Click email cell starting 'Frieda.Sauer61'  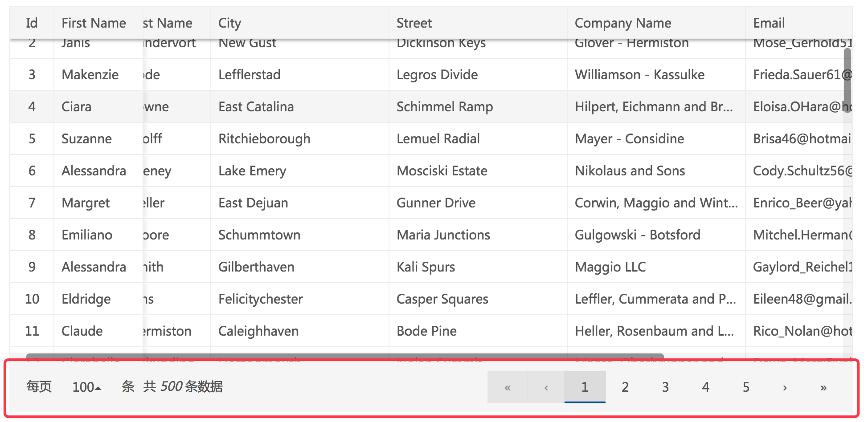pos(798,75)
